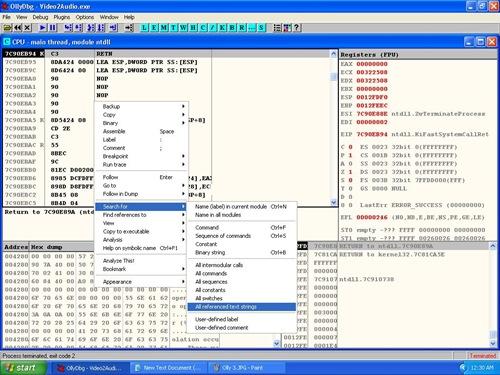Toggle the Z flag value in registers

(350, 172)
